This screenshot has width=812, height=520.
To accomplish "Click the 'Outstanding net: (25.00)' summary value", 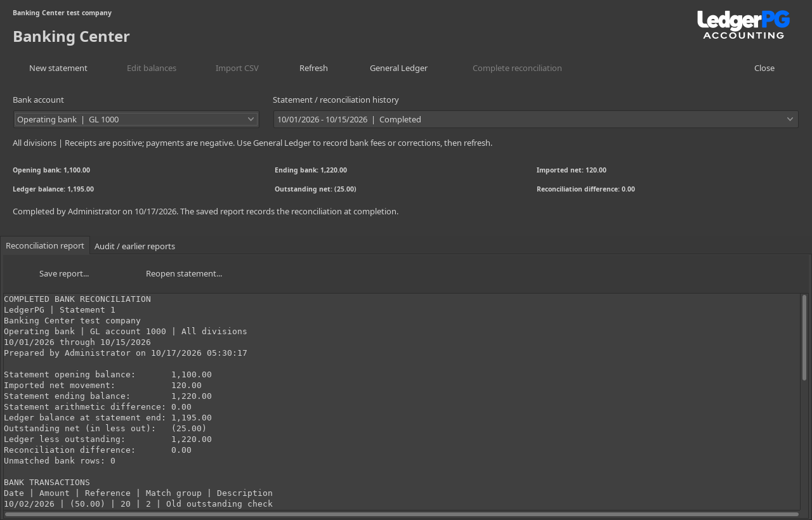I will pyautogui.click(x=315, y=189).
